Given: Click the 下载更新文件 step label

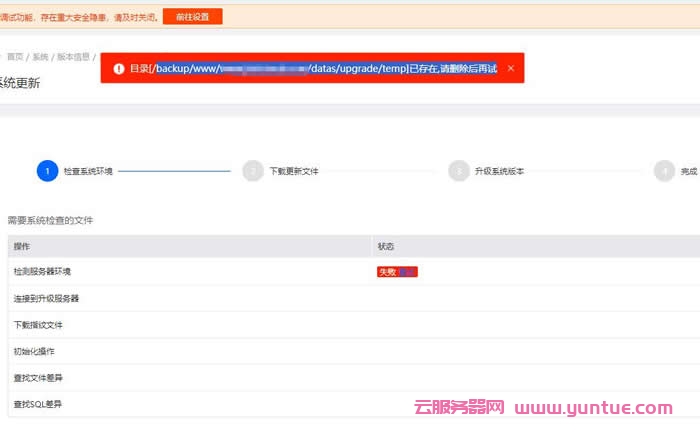Looking at the screenshot, I should point(294,171).
